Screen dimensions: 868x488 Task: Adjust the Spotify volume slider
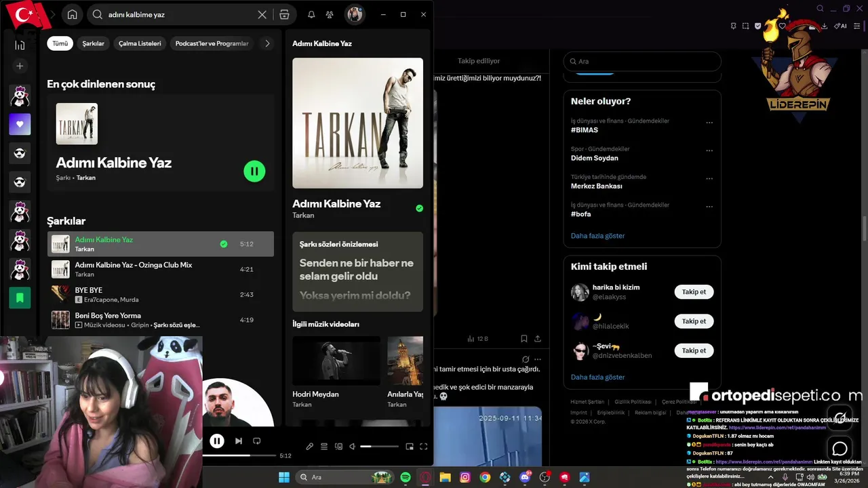(379, 447)
